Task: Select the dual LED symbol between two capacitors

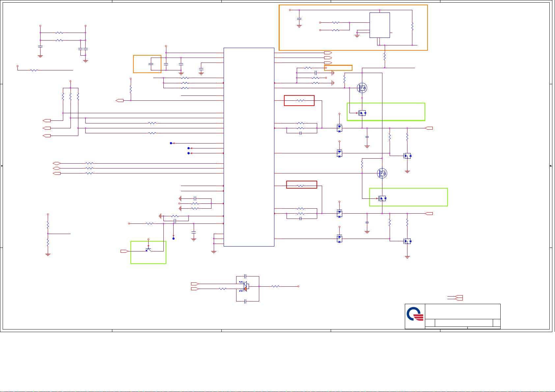Action: (244, 286)
